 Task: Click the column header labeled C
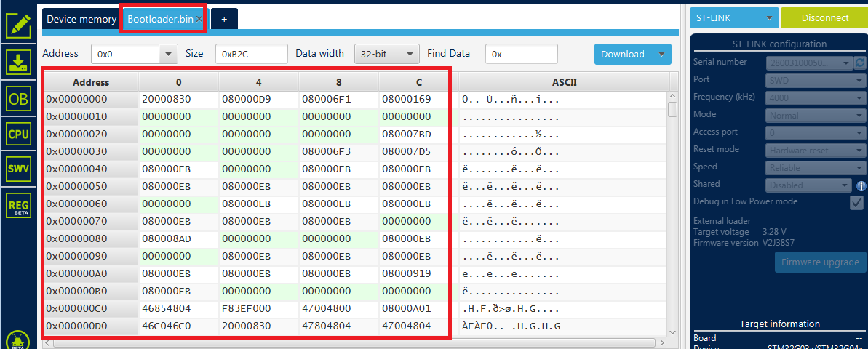[x=419, y=82]
